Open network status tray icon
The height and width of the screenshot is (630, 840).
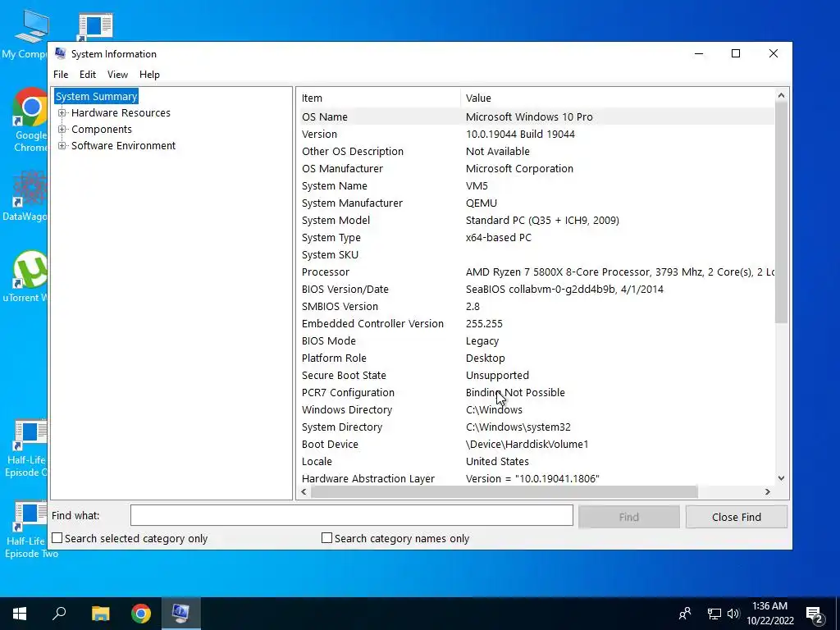(x=714, y=614)
